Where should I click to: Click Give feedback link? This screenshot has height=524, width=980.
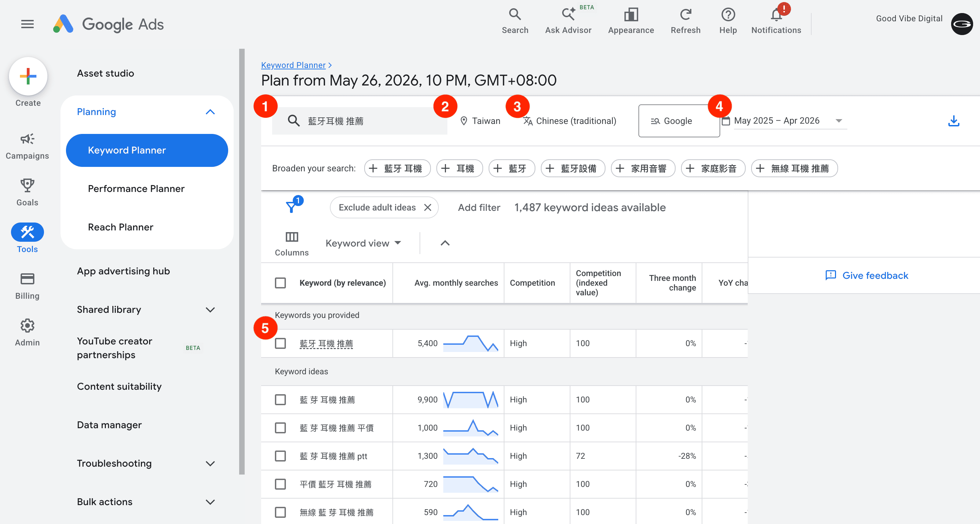[867, 275]
